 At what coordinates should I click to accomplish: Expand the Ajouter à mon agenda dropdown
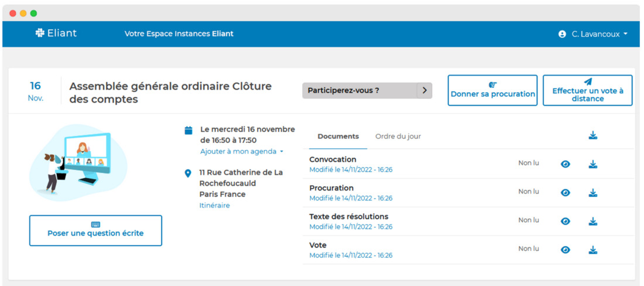pos(241,152)
